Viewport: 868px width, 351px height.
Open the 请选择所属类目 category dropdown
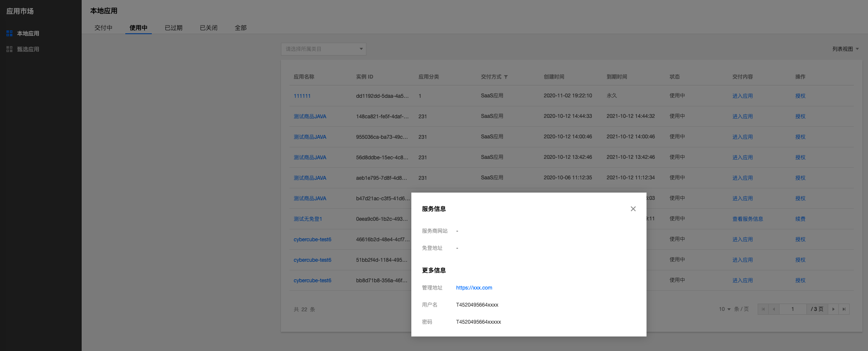324,49
